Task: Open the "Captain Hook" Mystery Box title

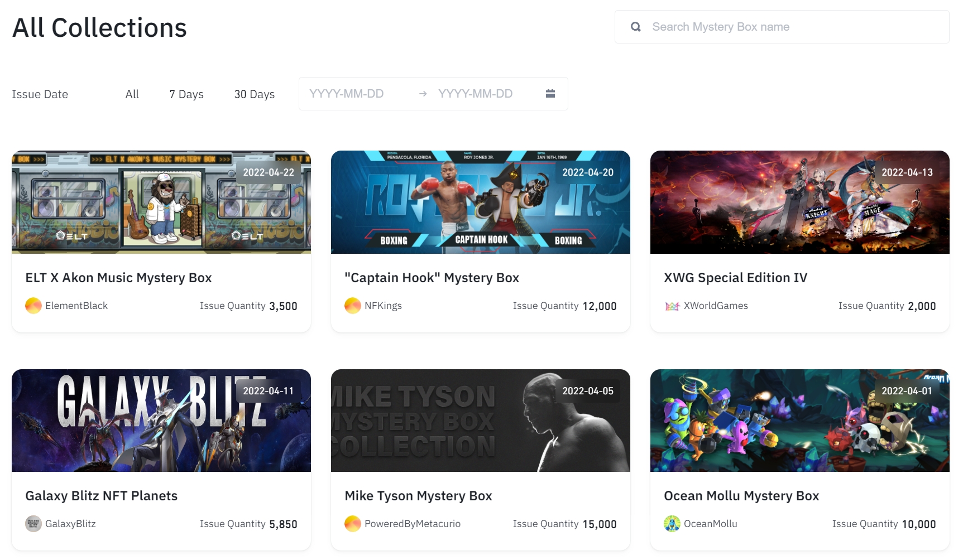Action: coord(432,278)
